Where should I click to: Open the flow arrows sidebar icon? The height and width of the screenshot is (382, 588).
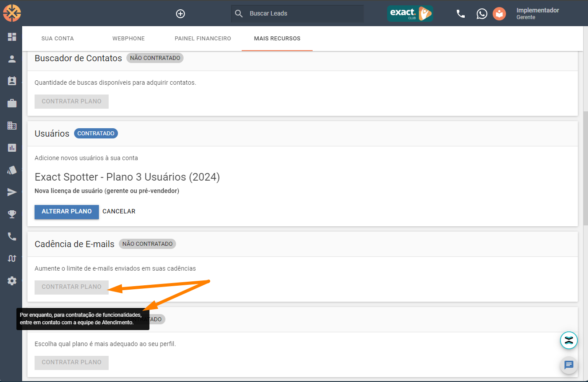tap(12, 259)
